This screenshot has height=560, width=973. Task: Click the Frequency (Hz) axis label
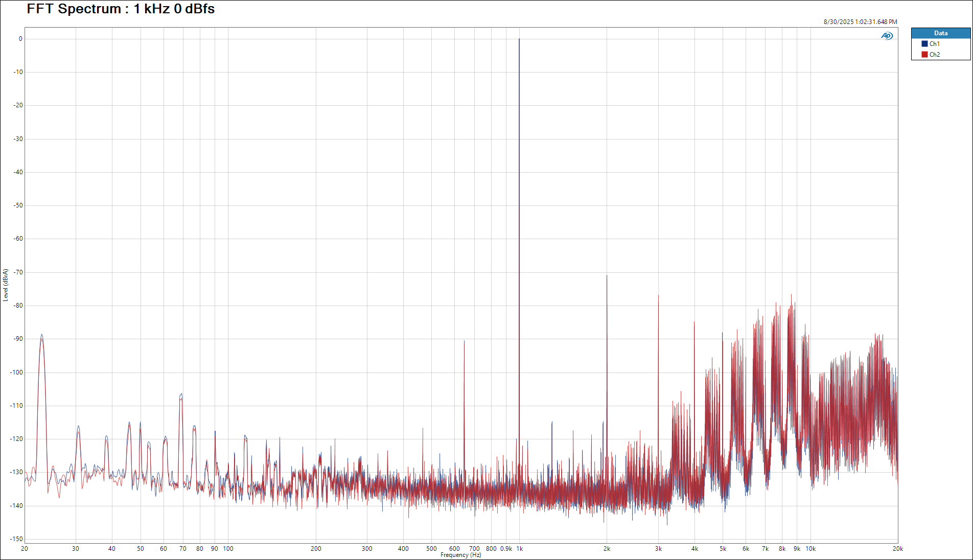tap(460, 555)
